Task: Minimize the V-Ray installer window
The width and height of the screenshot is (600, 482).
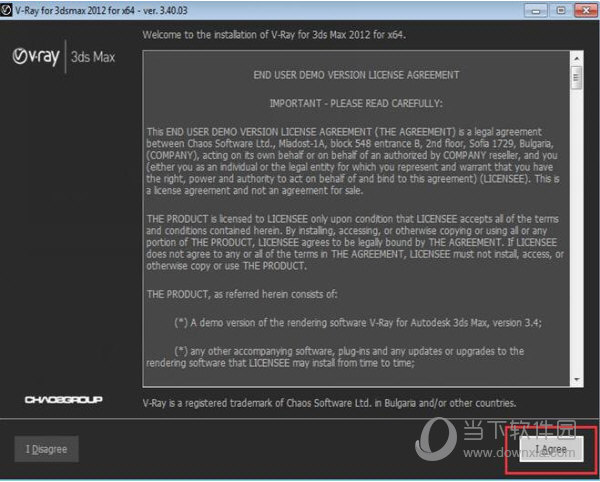Action: coord(535,11)
